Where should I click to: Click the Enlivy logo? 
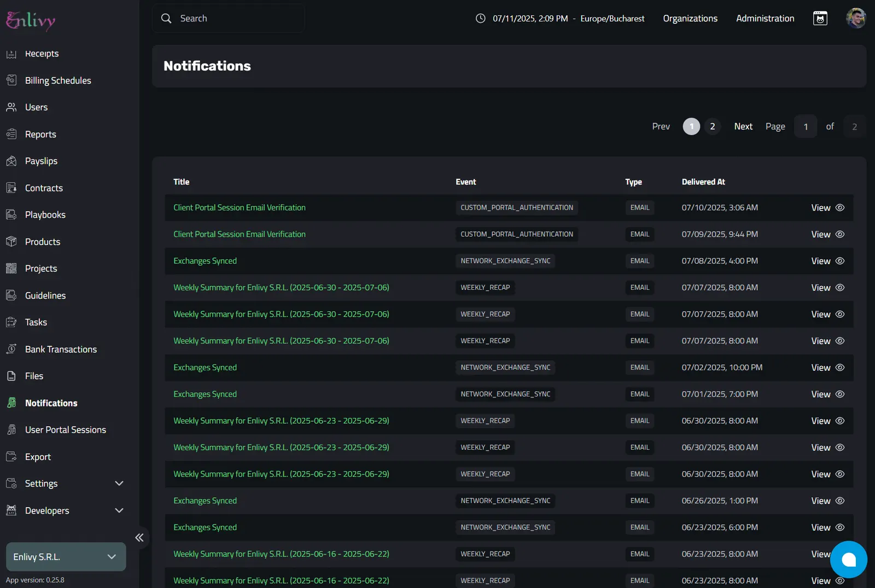[31, 20]
